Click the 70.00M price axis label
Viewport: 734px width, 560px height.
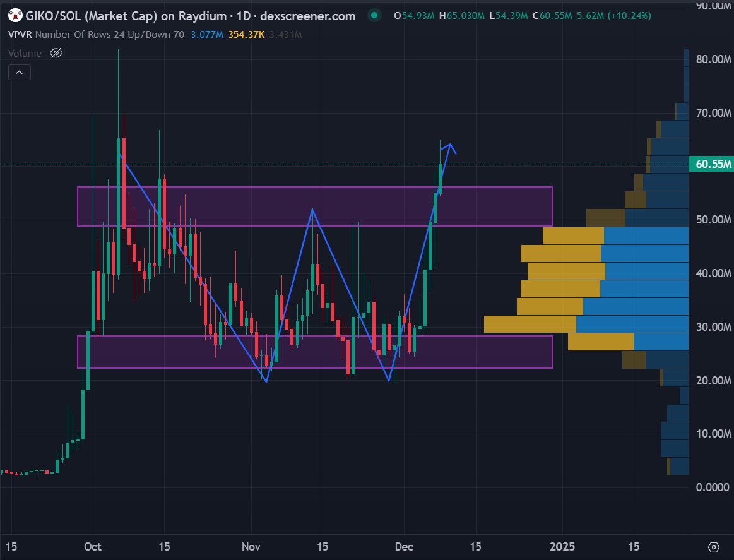(x=713, y=113)
